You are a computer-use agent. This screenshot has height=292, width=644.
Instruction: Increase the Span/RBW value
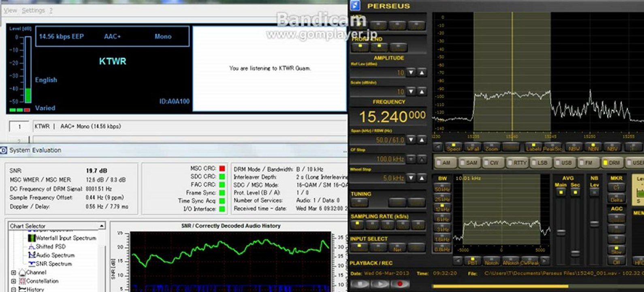pyautogui.click(x=422, y=140)
